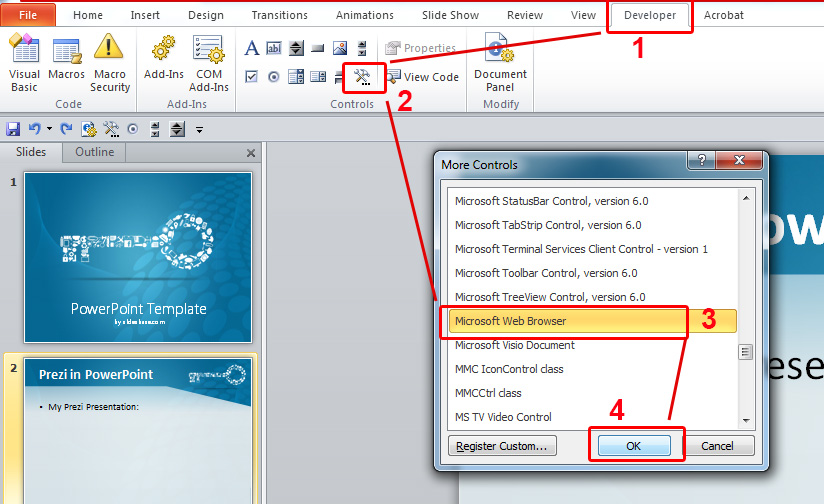Click the More Controls tools icon
This screenshot has width=824, height=504.
click(362, 76)
